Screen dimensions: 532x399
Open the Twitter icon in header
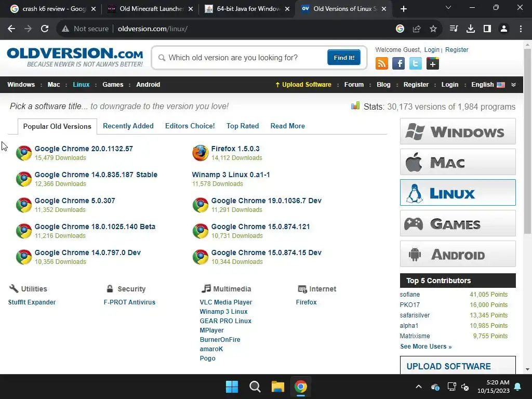[x=415, y=63]
